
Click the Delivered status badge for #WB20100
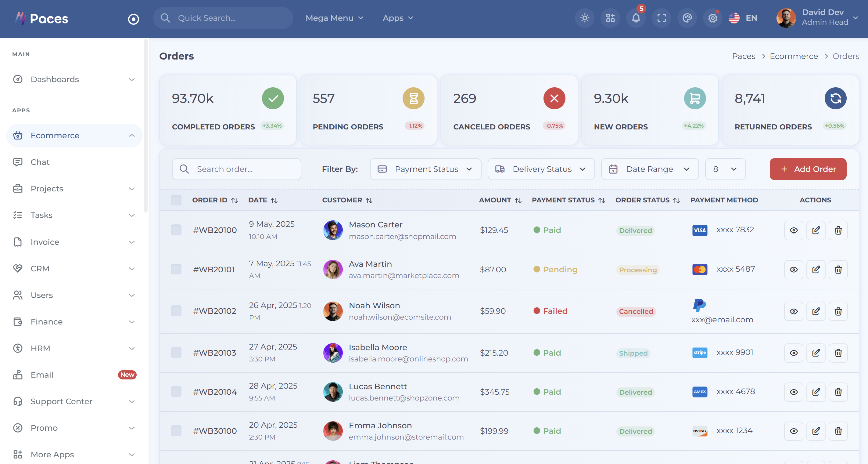click(636, 231)
